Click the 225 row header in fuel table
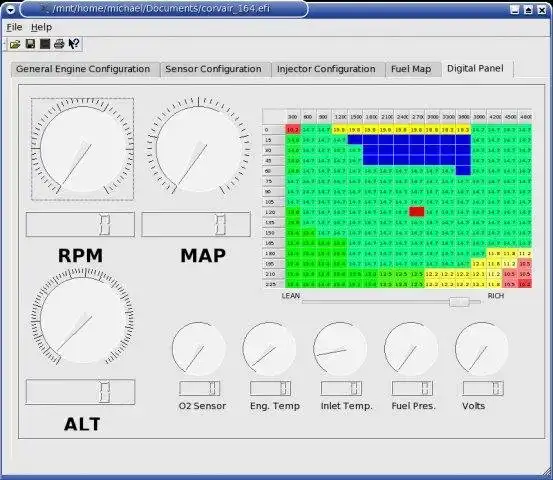Screen dimensions: 553x480 [274, 284]
